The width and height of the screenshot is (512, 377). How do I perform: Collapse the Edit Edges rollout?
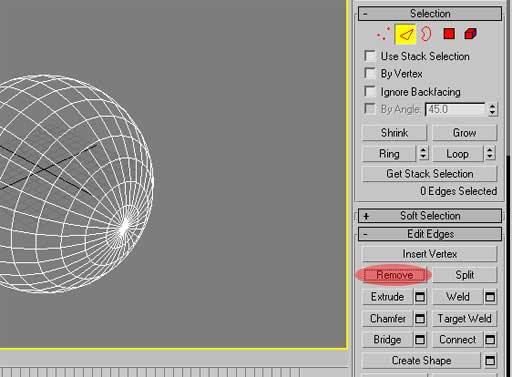click(430, 234)
